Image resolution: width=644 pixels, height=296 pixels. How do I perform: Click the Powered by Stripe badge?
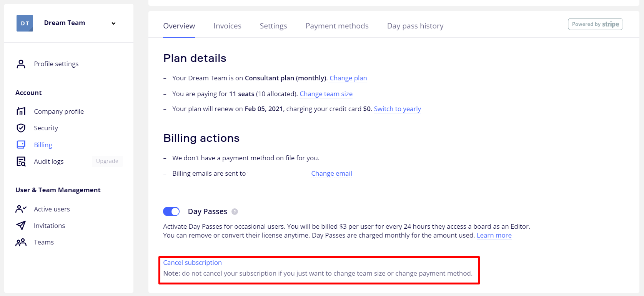(x=595, y=24)
